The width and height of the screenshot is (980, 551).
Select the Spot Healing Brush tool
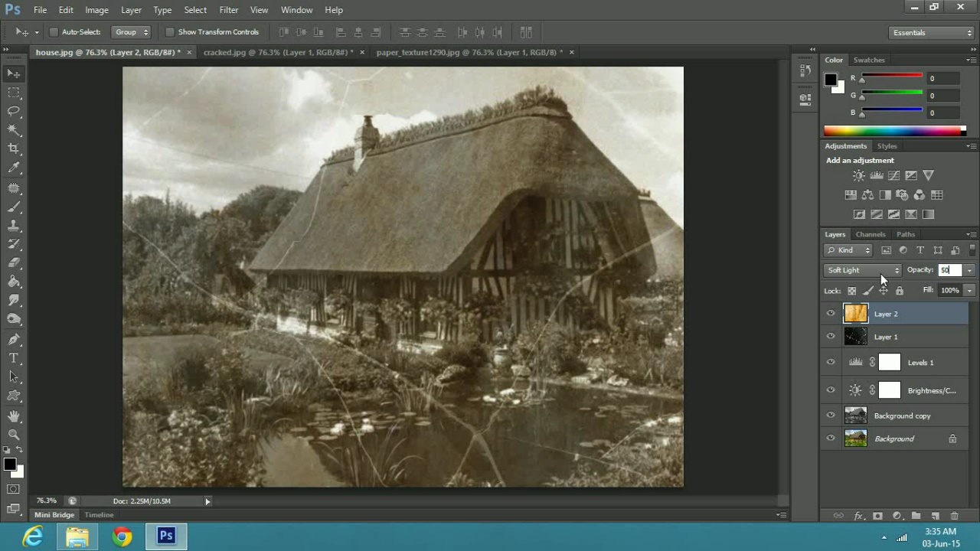tap(14, 187)
